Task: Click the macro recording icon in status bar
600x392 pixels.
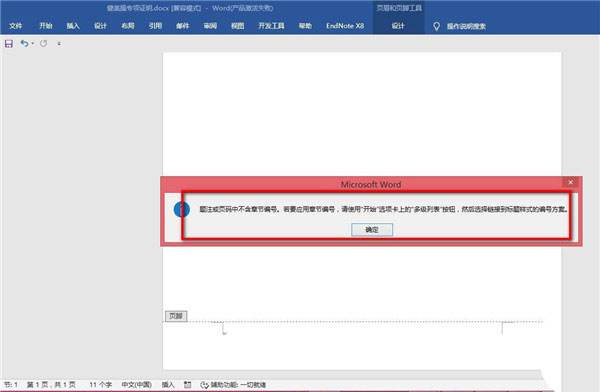Action: click(188, 385)
